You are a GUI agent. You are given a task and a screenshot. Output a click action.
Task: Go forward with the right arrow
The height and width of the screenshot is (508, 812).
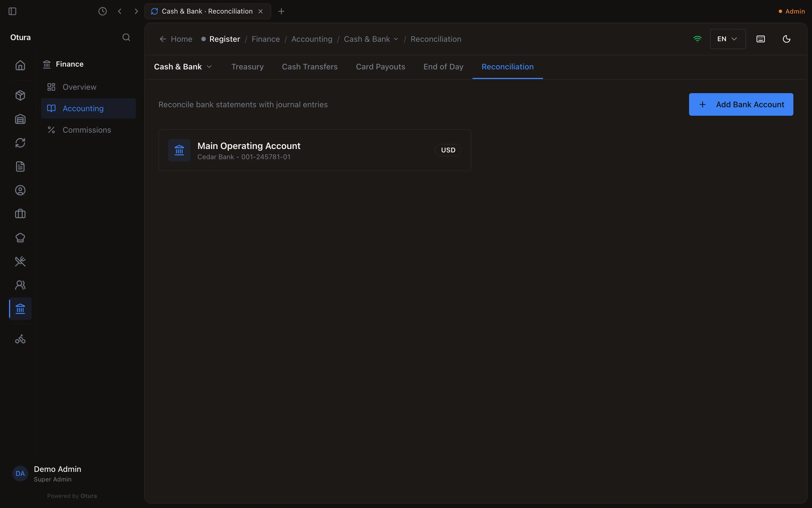click(x=136, y=11)
